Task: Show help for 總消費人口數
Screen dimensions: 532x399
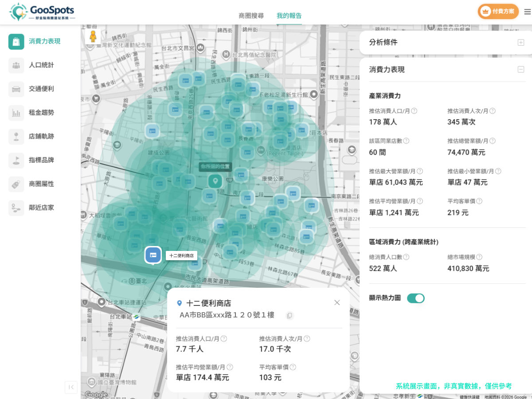Action: click(x=406, y=257)
